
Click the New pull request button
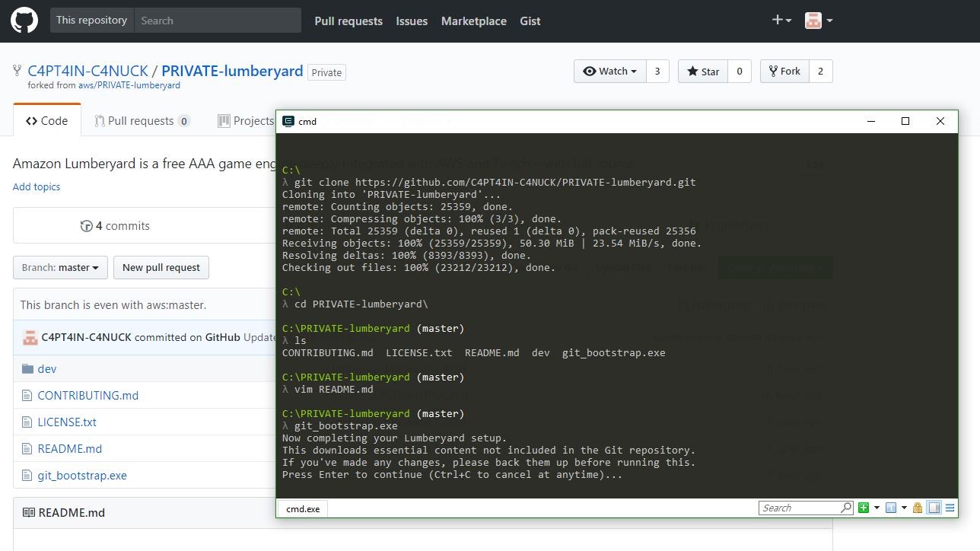pos(161,267)
